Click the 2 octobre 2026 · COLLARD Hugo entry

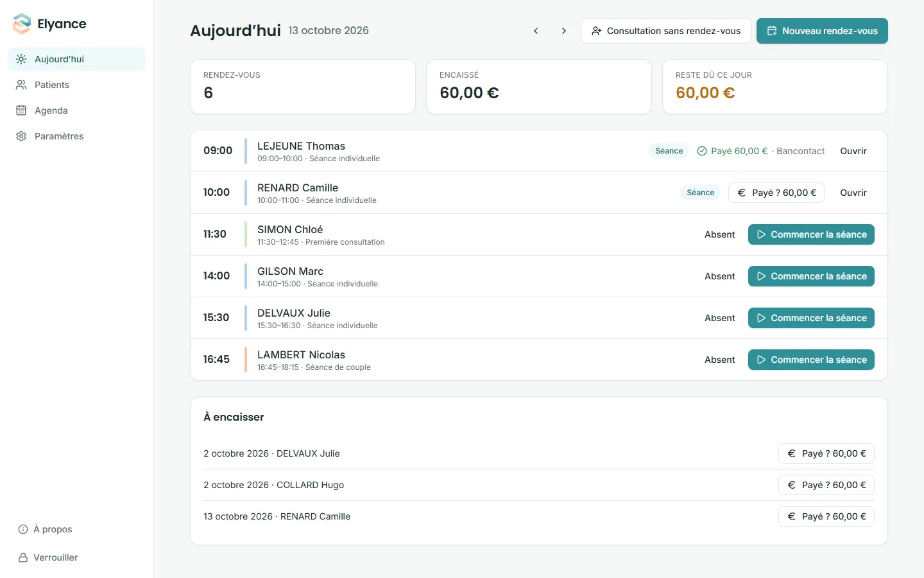tap(273, 485)
